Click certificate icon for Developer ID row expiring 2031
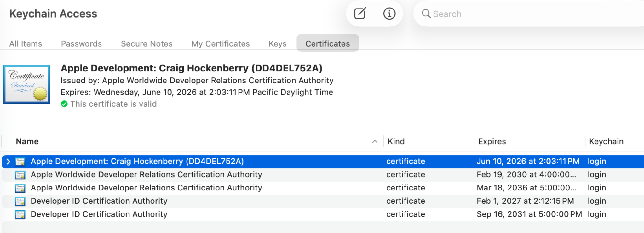The image size is (644, 233). (x=20, y=214)
